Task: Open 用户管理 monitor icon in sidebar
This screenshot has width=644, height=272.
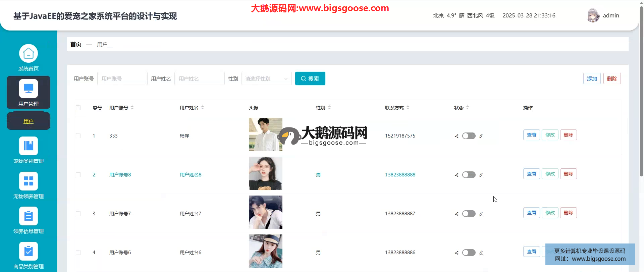Action: coord(29,89)
